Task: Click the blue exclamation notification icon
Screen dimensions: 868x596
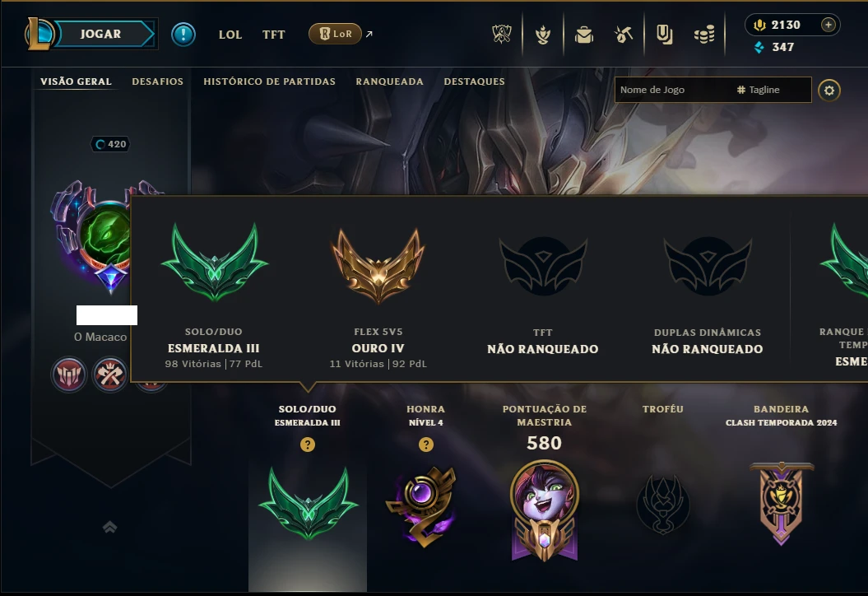Action: pos(183,35)
